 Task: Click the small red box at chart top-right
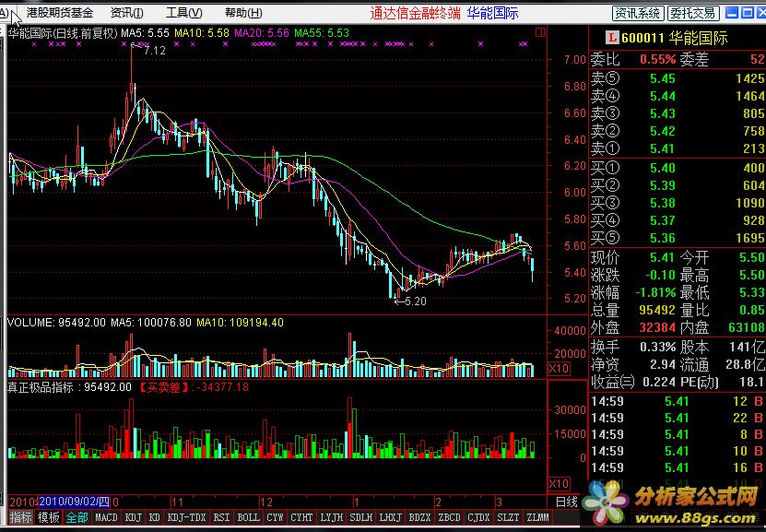pos(540,32)
